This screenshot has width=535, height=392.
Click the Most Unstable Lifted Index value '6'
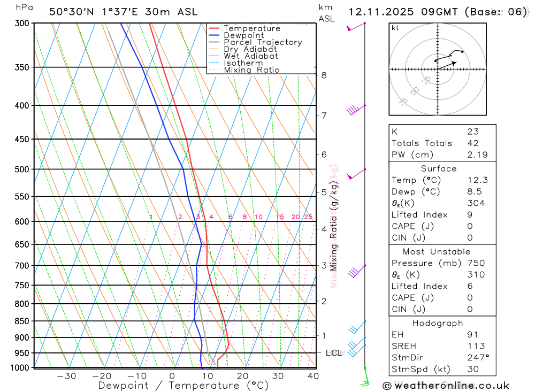(x=470, y=286)
